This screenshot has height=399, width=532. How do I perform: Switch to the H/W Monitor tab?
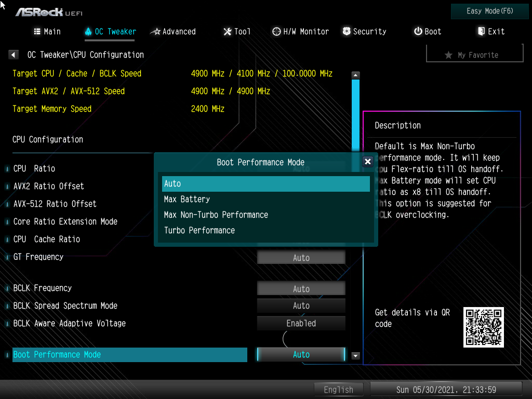301,32
